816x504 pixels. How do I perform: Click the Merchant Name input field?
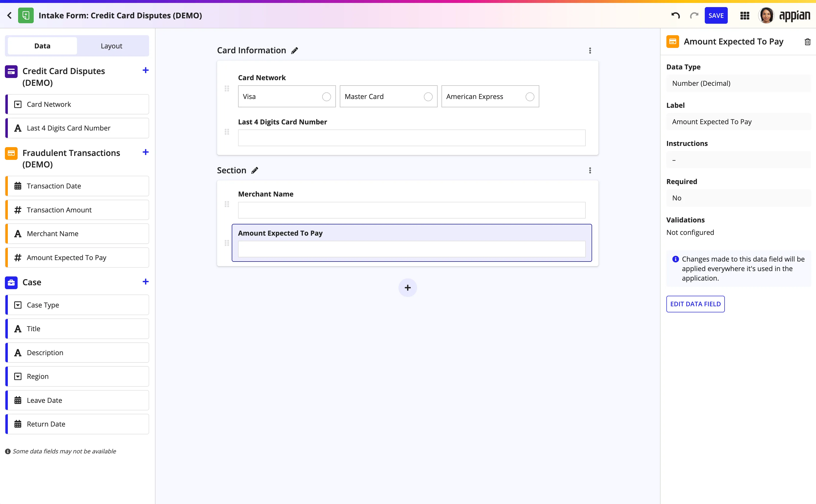(x=411, y=210)
